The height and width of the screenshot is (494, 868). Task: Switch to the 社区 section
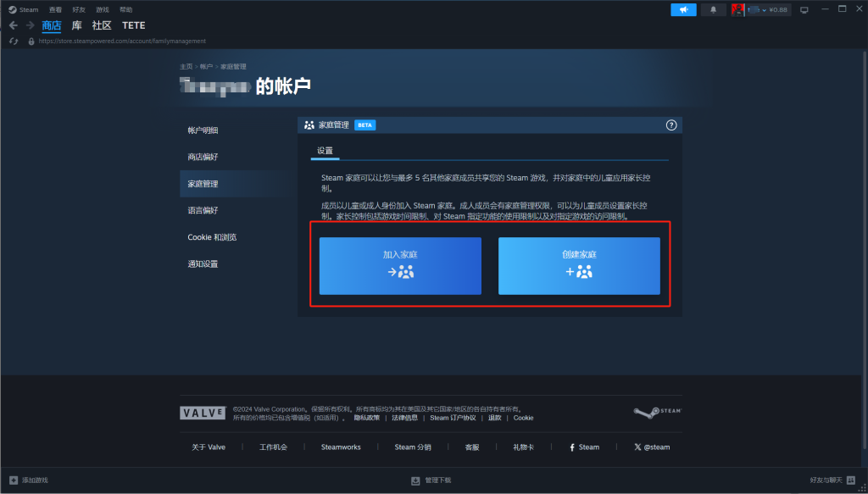[x=102, y=25]
